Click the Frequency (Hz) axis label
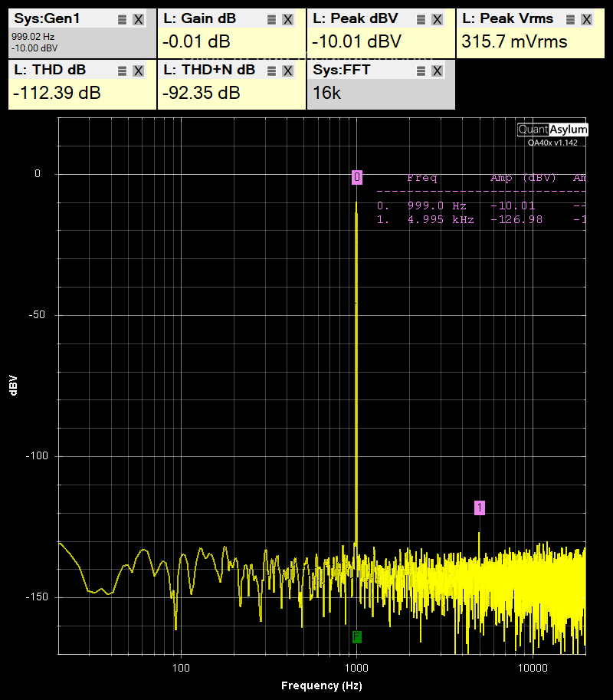This screenshot has height=700, width=613. (x=322, y=685)
